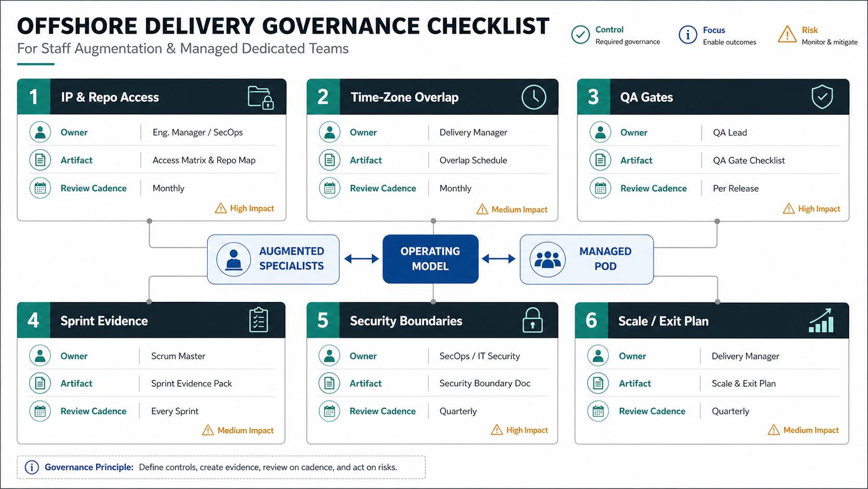Click the growth chart icon in Scale / Exit Plan

coord(821,320)
